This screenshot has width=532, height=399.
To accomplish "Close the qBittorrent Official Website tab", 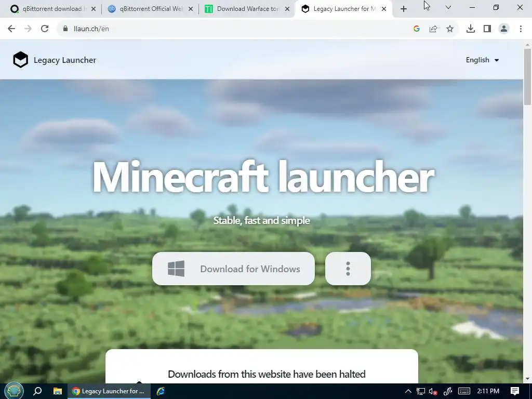I will 191,9.
